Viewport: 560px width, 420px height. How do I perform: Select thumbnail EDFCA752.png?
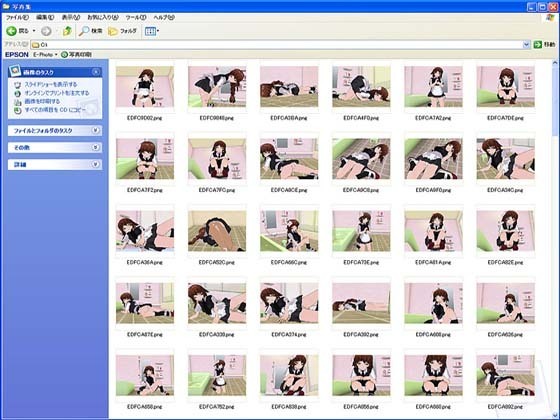pyautogui.click(x=217, y=375)
